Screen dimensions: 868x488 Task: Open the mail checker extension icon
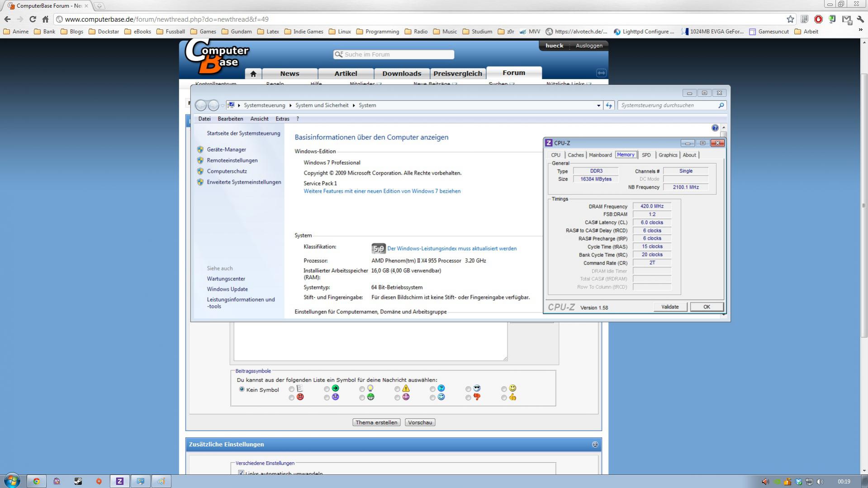pyautogui.click(x=847, y=19)
